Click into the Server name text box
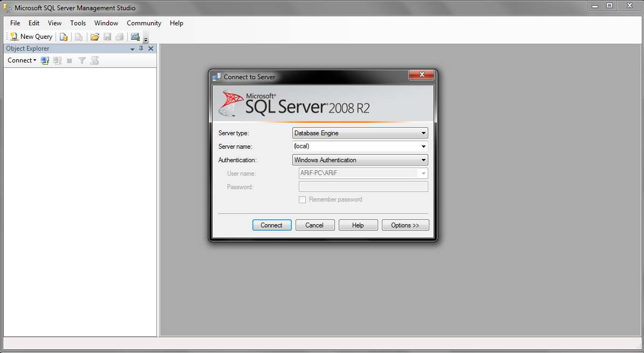 [x=355, y=146]
